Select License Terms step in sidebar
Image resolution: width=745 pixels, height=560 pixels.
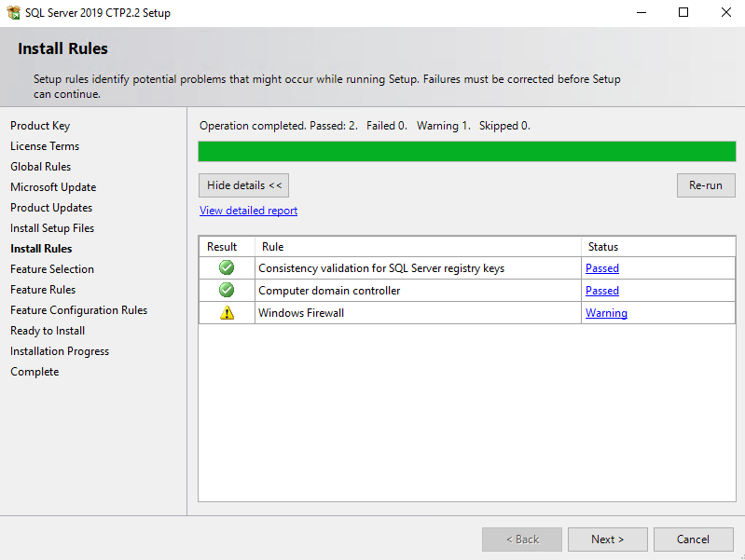pyautogui.click(x=45, y=145)
